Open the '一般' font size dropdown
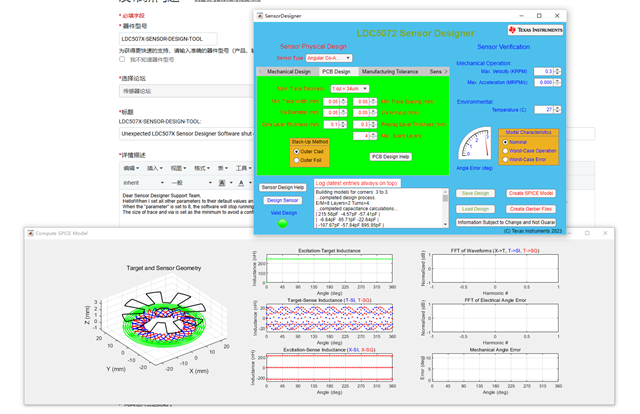The height and width of the screenshot is (414, 640). [192, 183]
